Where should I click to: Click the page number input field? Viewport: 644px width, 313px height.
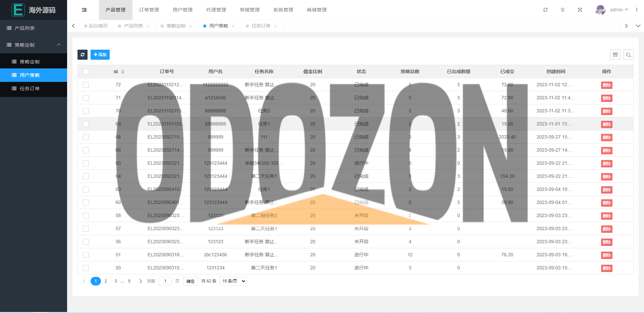coord(165,281)
